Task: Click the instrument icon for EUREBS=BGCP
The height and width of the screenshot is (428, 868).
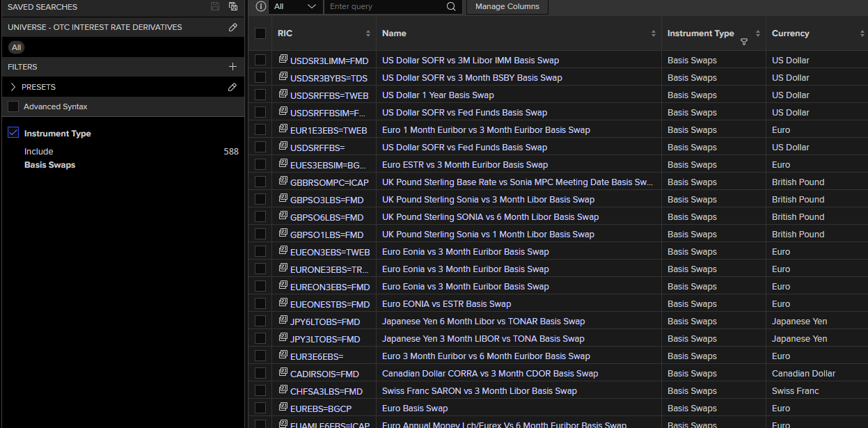Action: 283,408
